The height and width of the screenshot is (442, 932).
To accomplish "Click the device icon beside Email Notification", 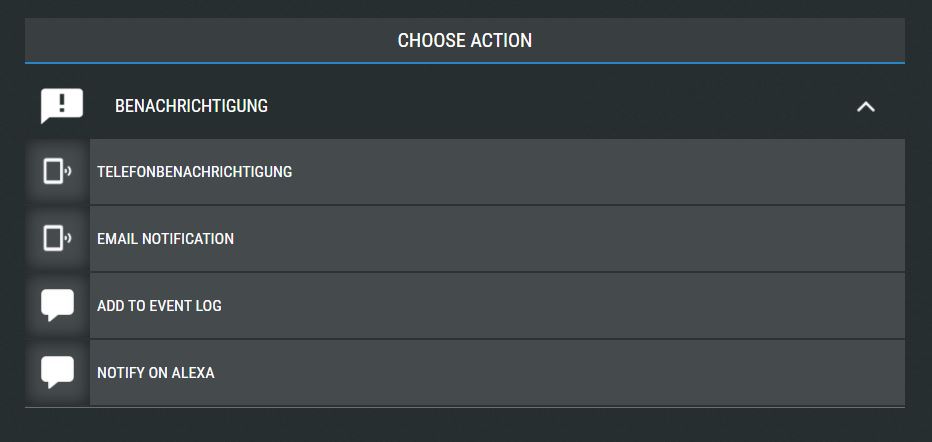I will click(57, 239).
